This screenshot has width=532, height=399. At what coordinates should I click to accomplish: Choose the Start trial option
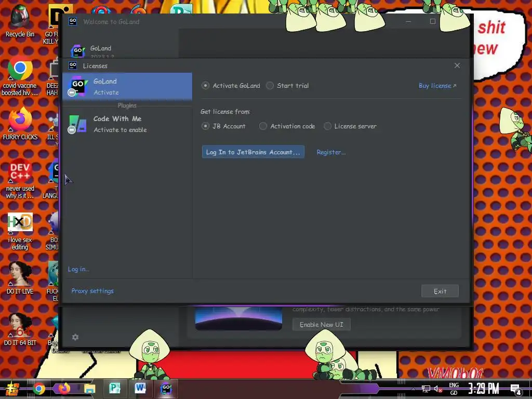(270, 86)
